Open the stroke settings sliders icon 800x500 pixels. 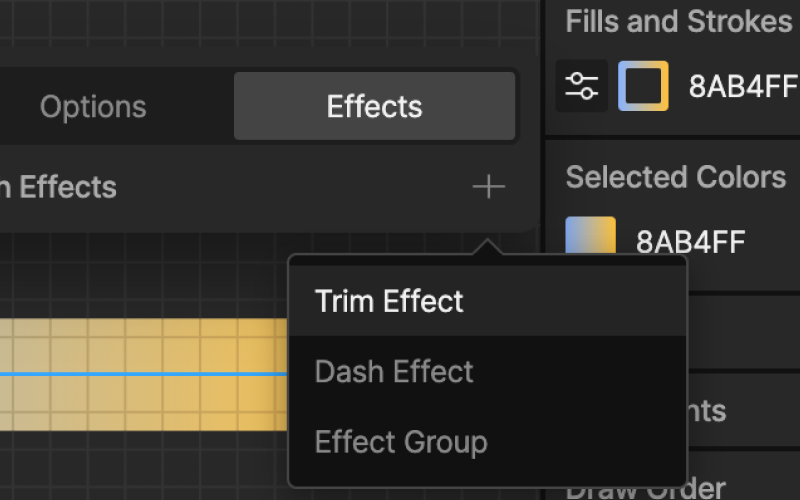(582, 86)
